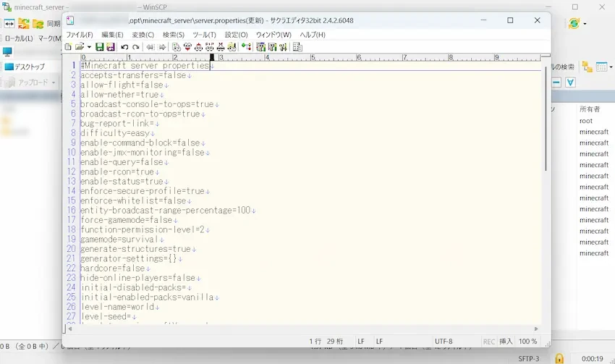Sort by 所有者 column header in WinSCP
615x364 pixels.
click(x=590, y=109)
